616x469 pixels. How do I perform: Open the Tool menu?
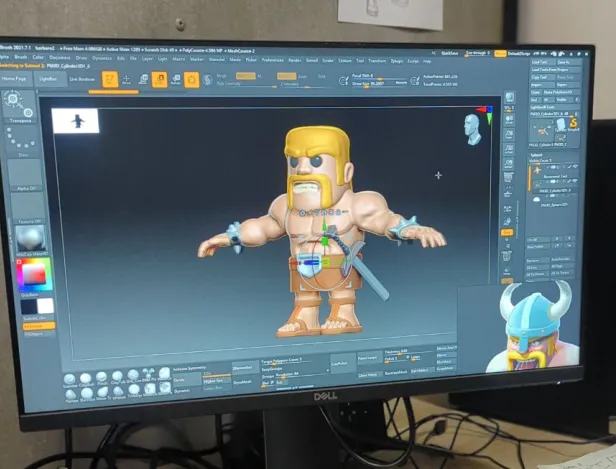360,60
